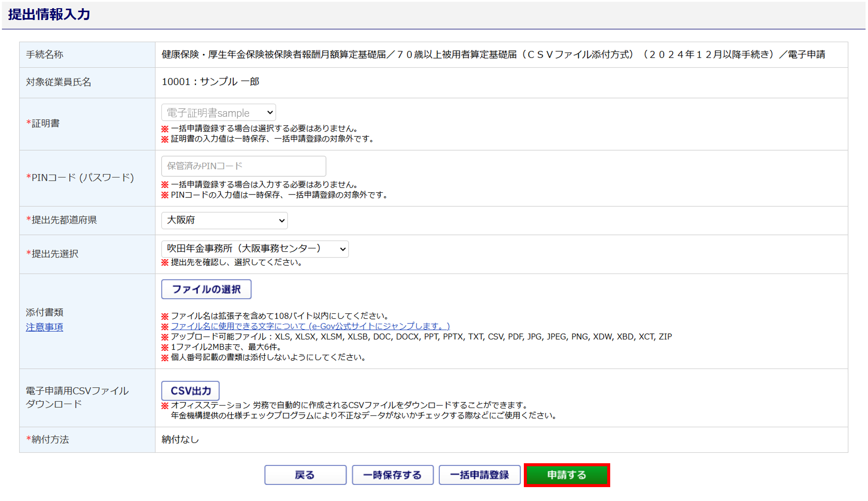Image resolution: width=868 pixels, height=501 pixels.
Task: Click the chevron arrow on certificate dropdown
Action: (x=270, y=113)
